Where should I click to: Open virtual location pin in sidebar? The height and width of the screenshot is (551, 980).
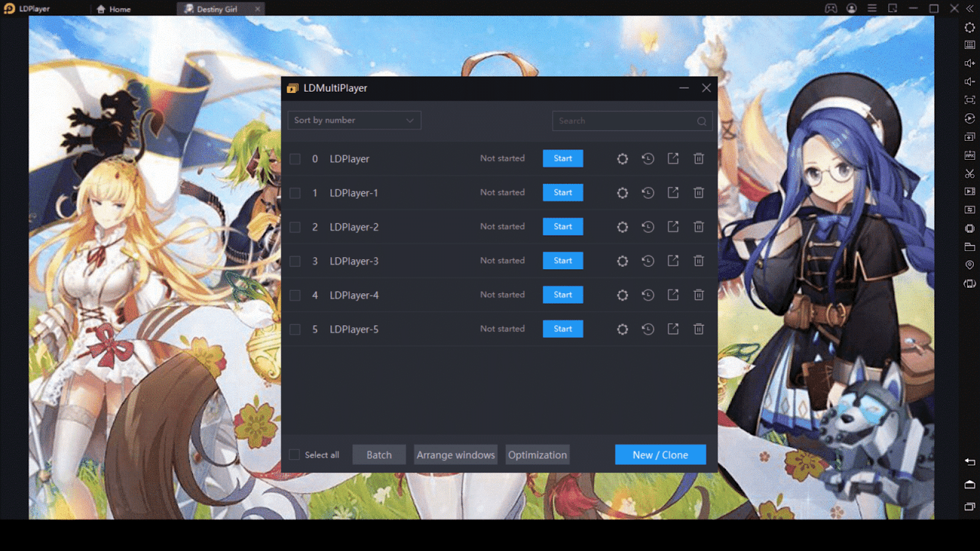tap(970, 265)
